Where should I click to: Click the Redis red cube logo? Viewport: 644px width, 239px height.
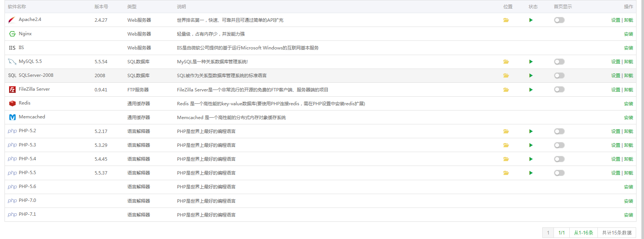(12, 103)
